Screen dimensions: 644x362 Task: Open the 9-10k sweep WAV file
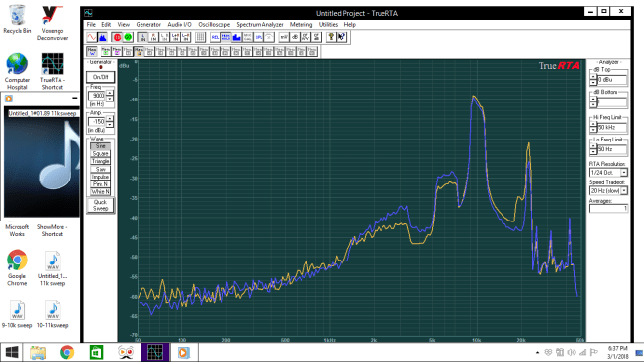point(18,315)
